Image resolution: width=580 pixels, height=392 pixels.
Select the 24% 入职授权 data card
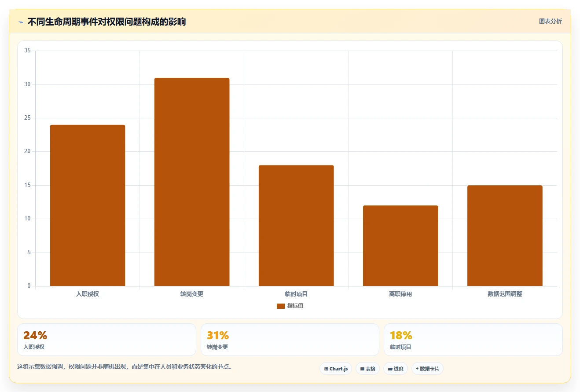106,340
